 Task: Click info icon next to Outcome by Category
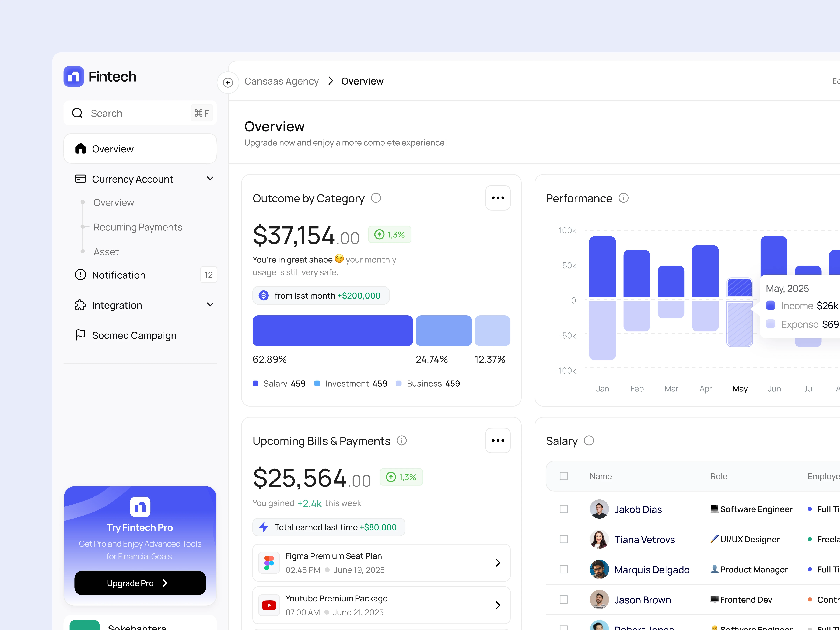376,198
